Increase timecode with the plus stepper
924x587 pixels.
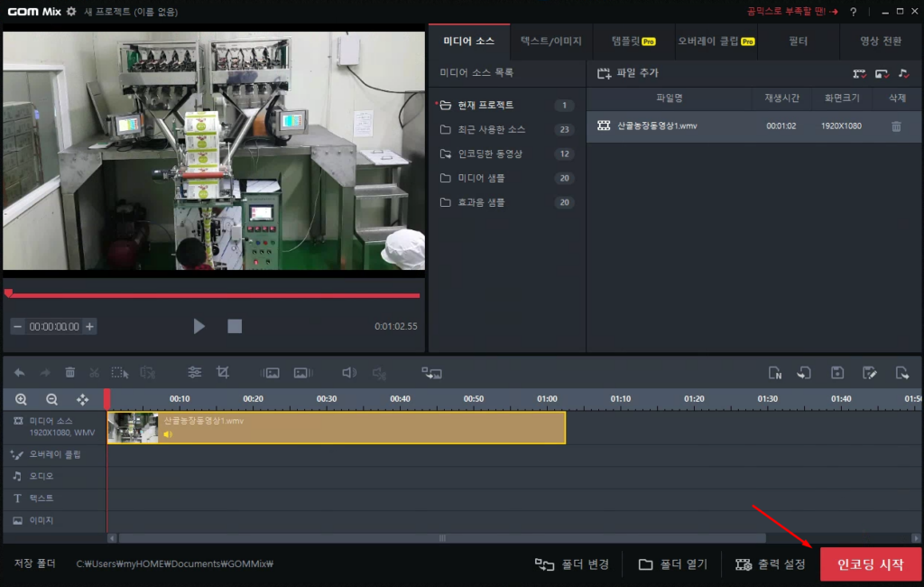(89, 327)
